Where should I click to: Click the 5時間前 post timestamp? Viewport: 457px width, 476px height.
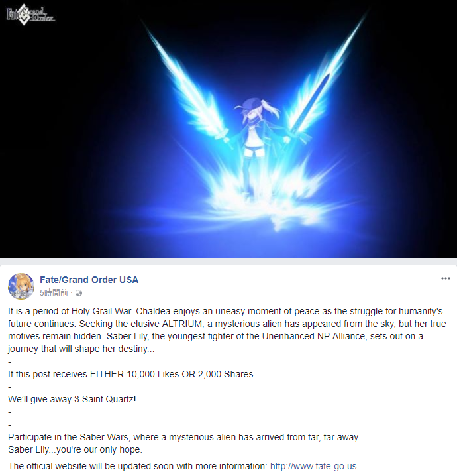(x=54, y=293)
